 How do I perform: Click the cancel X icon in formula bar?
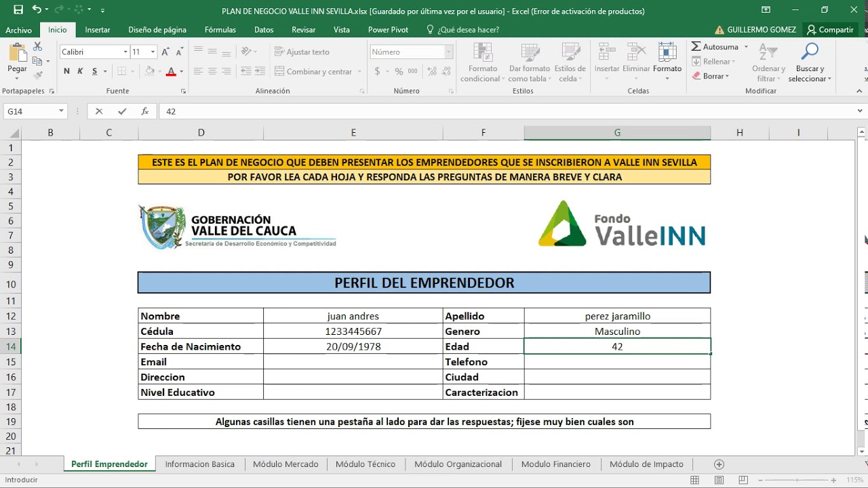pyautogui.click(x=99, y=111)
